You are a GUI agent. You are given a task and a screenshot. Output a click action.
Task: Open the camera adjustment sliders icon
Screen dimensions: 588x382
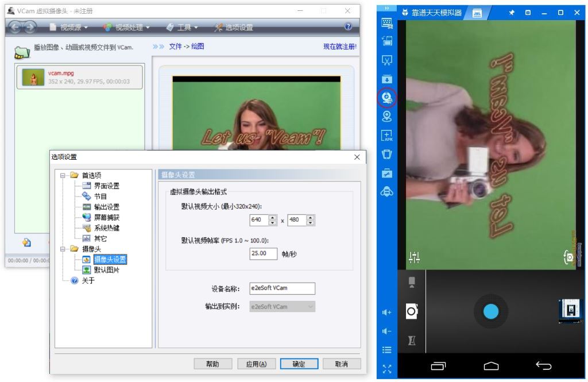coord(414,258)
